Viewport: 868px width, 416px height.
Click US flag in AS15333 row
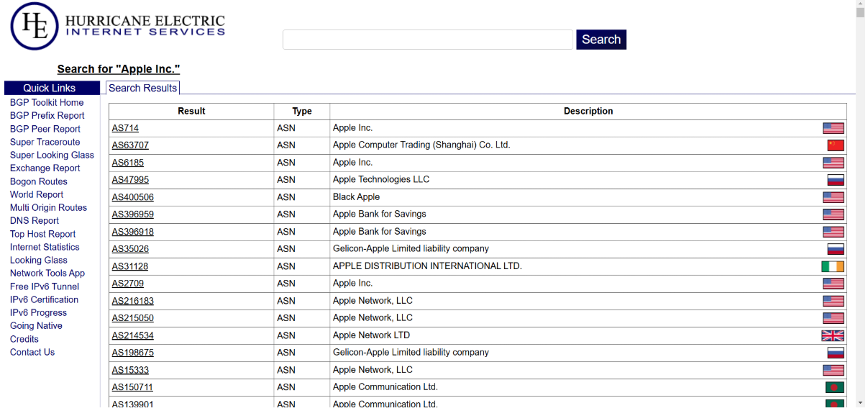click(833, 370)
